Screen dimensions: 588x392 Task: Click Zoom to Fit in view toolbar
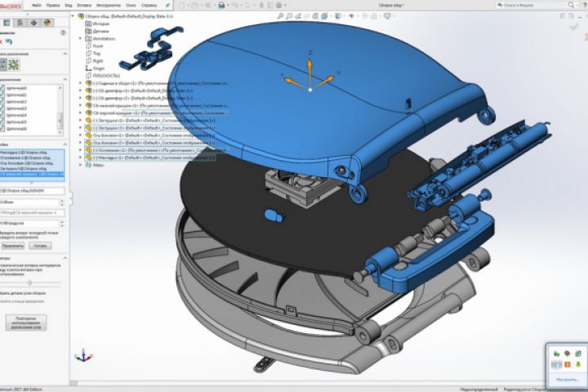click(x=280, y=16)
